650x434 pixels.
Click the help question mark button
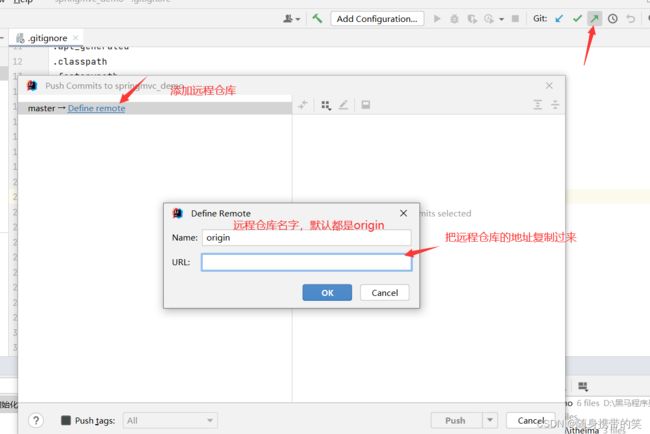[36, 420]
